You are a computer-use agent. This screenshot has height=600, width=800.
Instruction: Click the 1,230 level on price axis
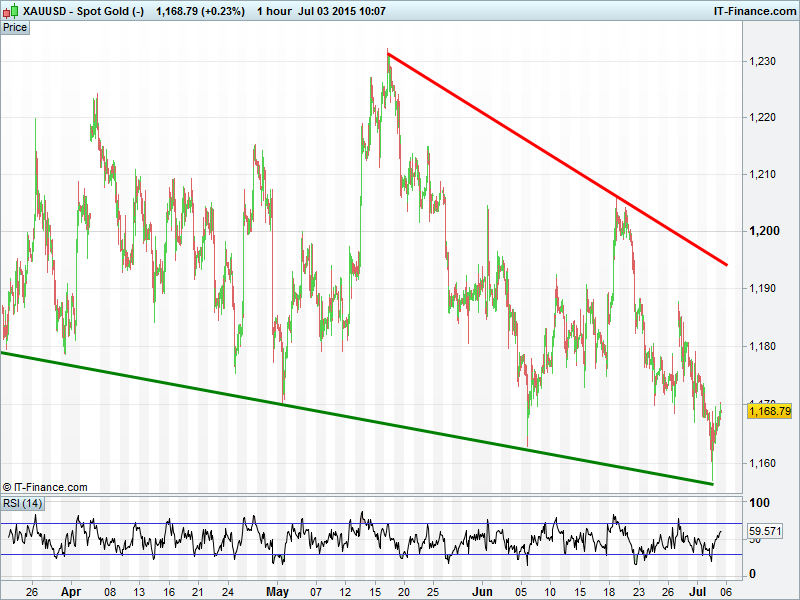[762, 62]
